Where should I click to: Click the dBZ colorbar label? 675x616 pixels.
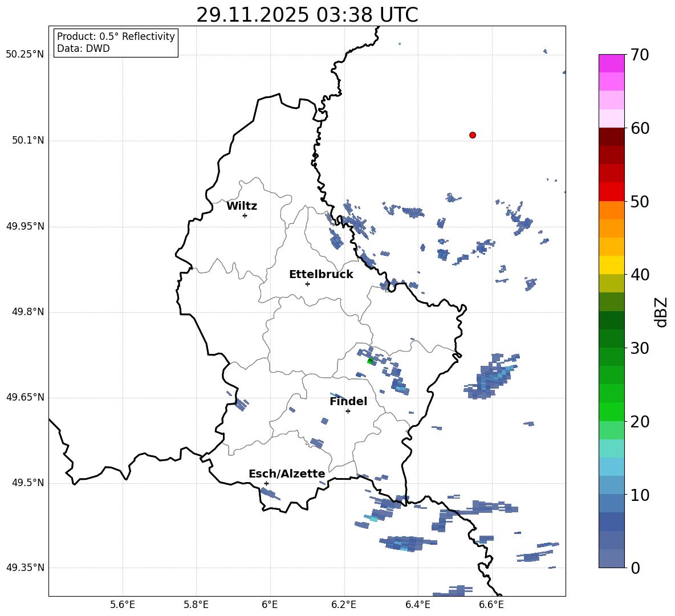coord(661,312)
